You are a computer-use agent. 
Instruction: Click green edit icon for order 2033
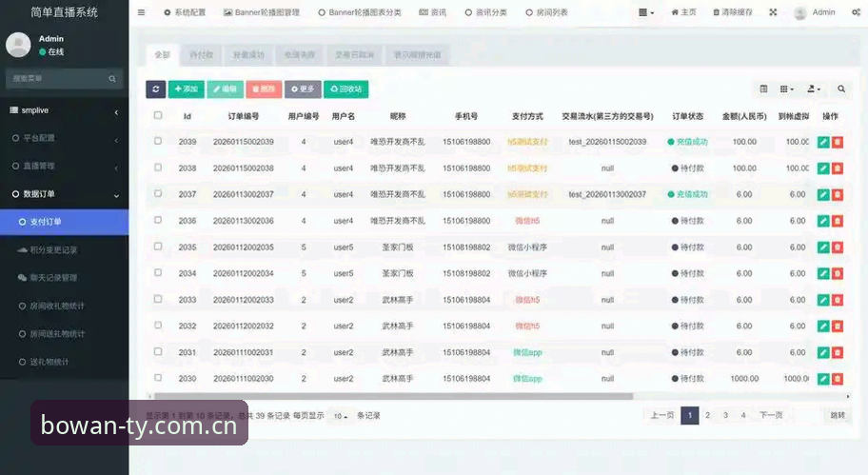point(823,300)
